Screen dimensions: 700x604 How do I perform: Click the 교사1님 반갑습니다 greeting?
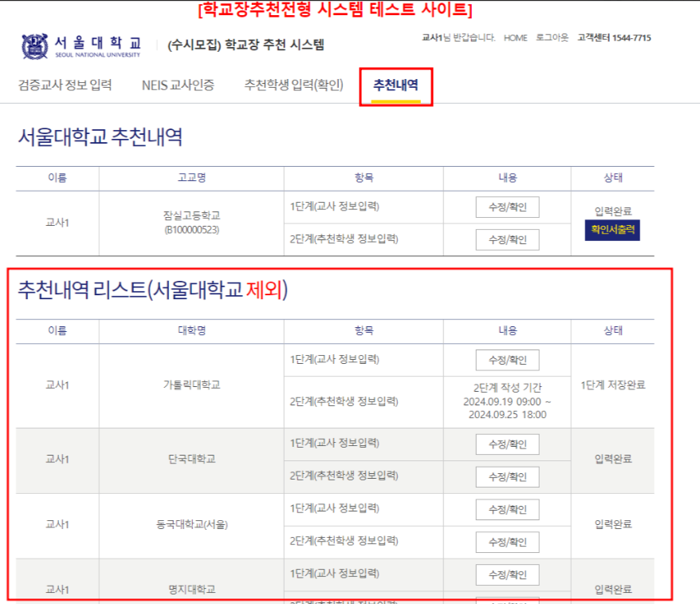click(x=458, y=38)
